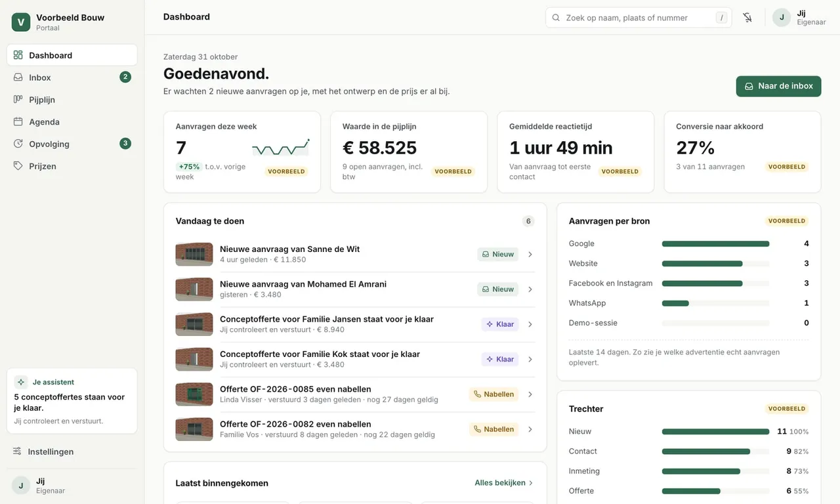Click the Naar de inbox button
The width and height of the screenshot is (840, 504).
[778, 86]
